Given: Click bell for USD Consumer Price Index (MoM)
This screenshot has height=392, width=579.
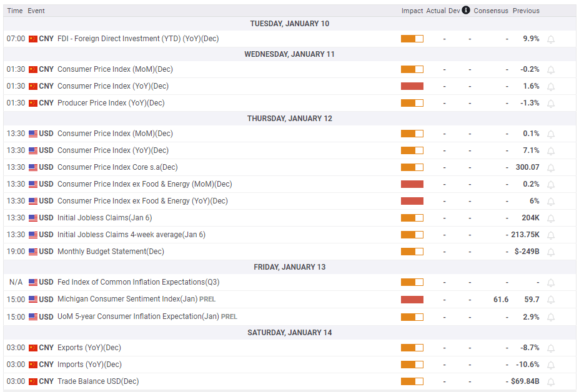Looking at the screenshot, I should (550, 134).
